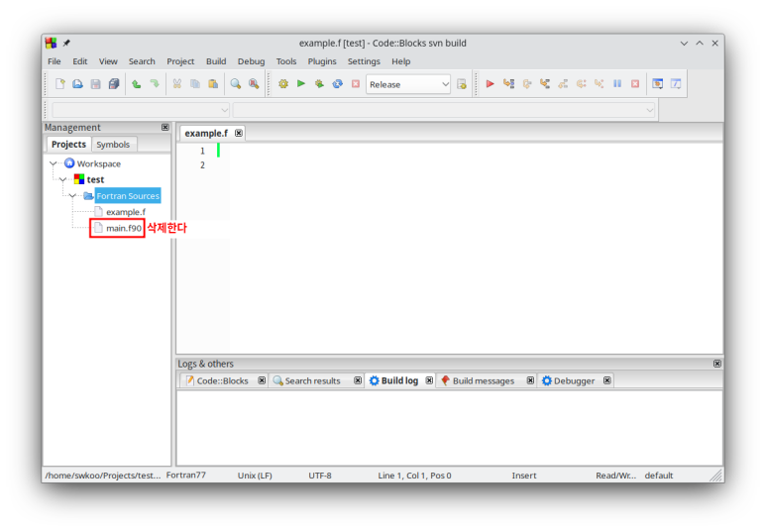Click the Fortran77 status bar entry
The width and height of the screenshot is (766, 532).
185,475
